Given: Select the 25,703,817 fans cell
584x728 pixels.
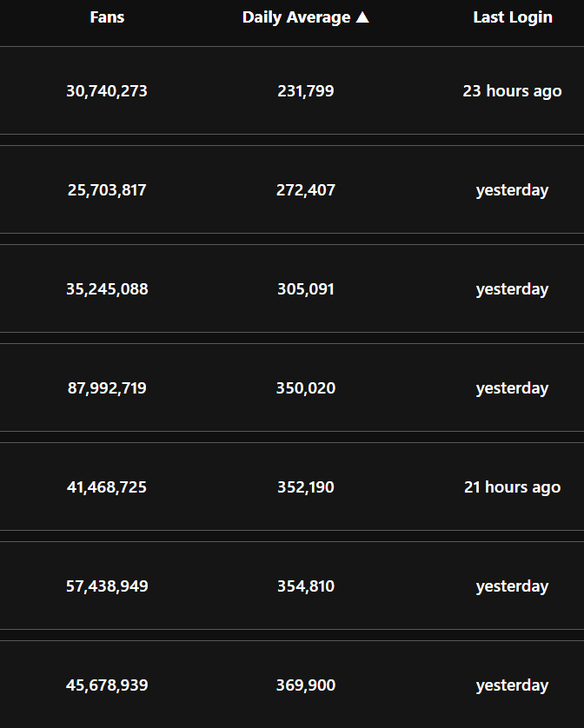Looking at the screenshot, I should pyautogui.click(x=107, y=189).
